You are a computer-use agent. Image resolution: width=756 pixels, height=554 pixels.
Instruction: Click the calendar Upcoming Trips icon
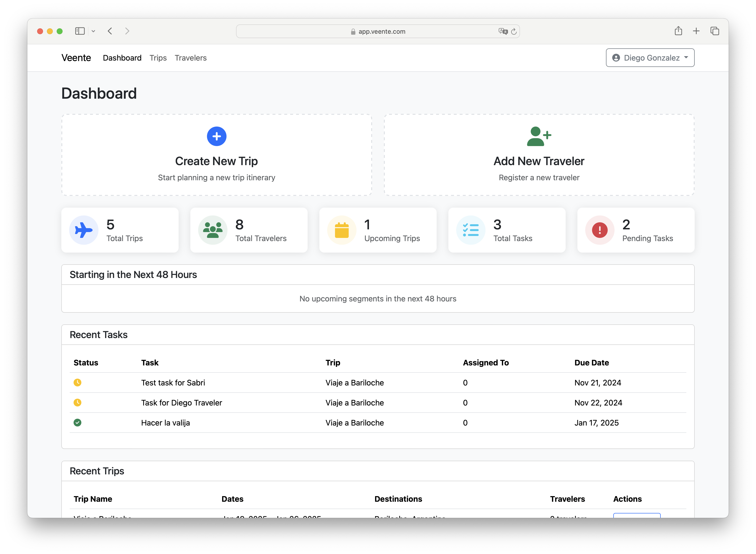point(341,230)
